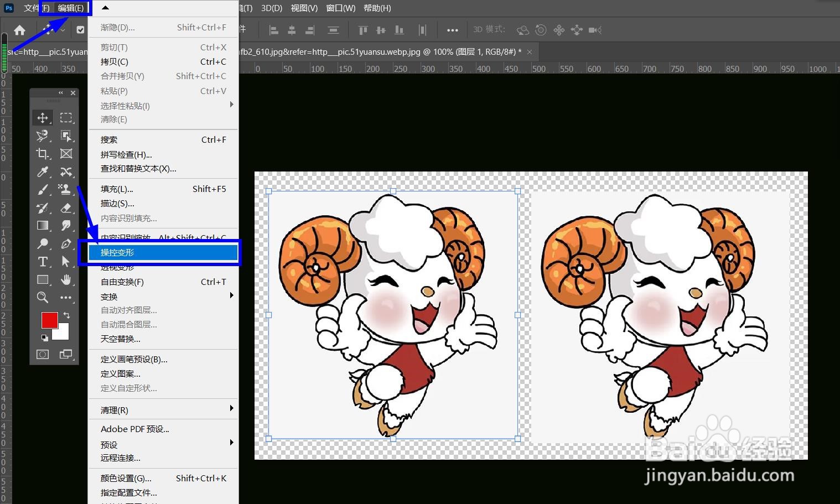Image resolution: width=840 pixels, height=504 pixels.
Task: Click the Align bottom edges icon
Action: [x=399, y=30]
